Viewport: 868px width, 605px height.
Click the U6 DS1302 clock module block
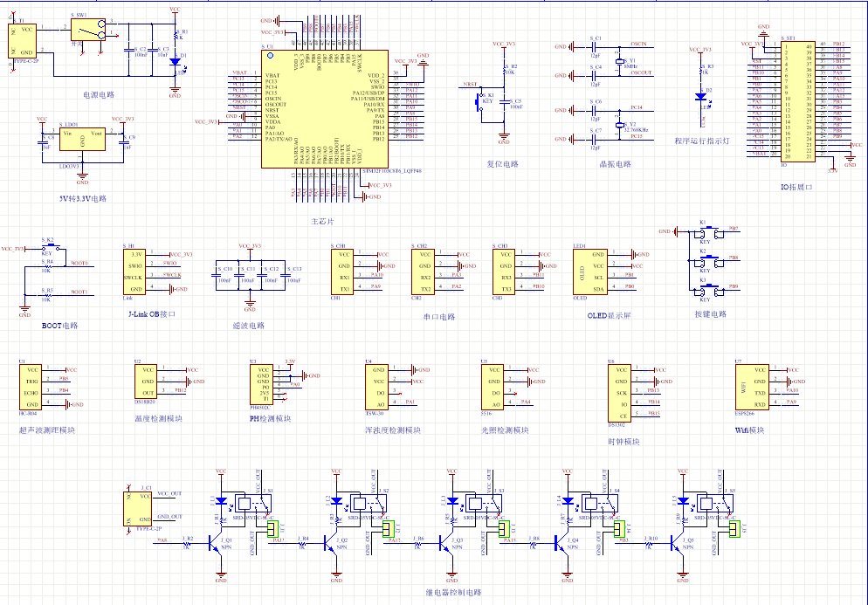coord(619,393)
